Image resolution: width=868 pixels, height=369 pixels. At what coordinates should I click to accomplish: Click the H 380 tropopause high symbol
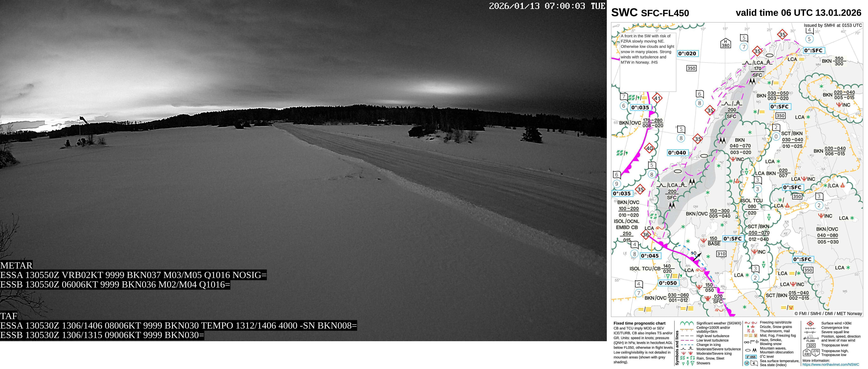tap(725, 43)
